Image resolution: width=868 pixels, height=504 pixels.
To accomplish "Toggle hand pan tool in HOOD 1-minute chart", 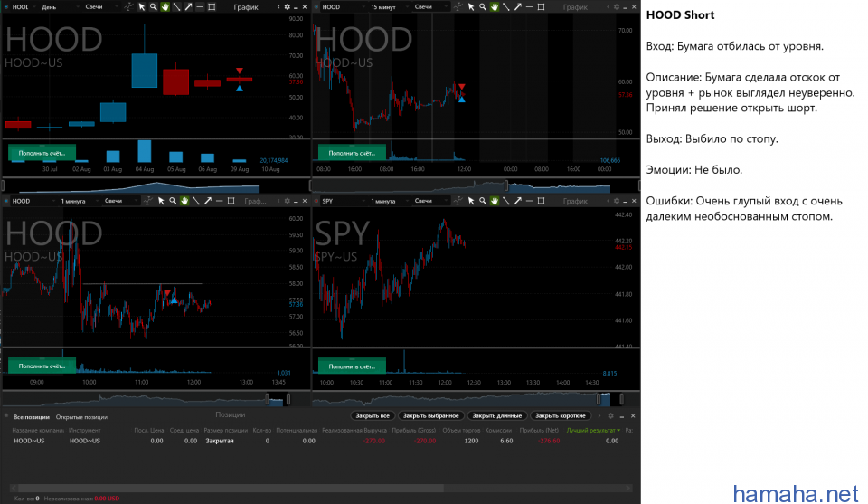I will click(184, 201).
